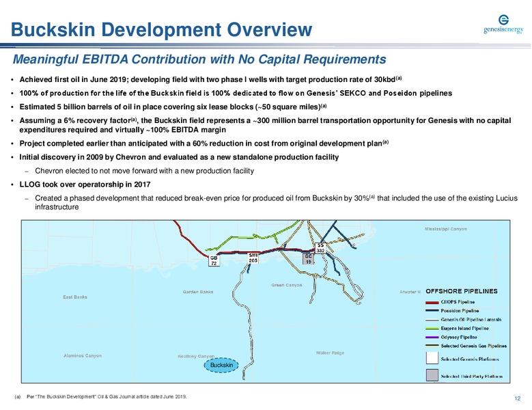This screenshot has width=532, height=410.
Task: Click the "Created a phased development" sub-bullet
Action: click(276, 202)
